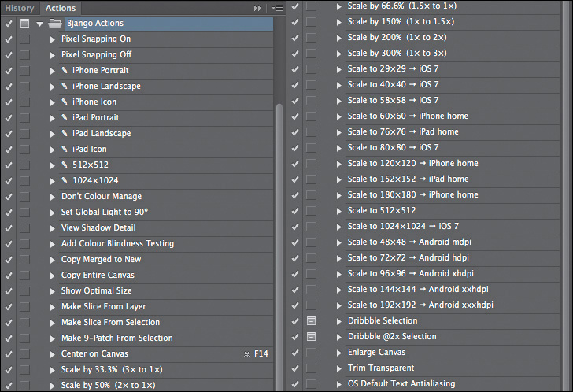
Task: Toggle the empty dialog box for Trim Transparent
Action: [311, 368]
